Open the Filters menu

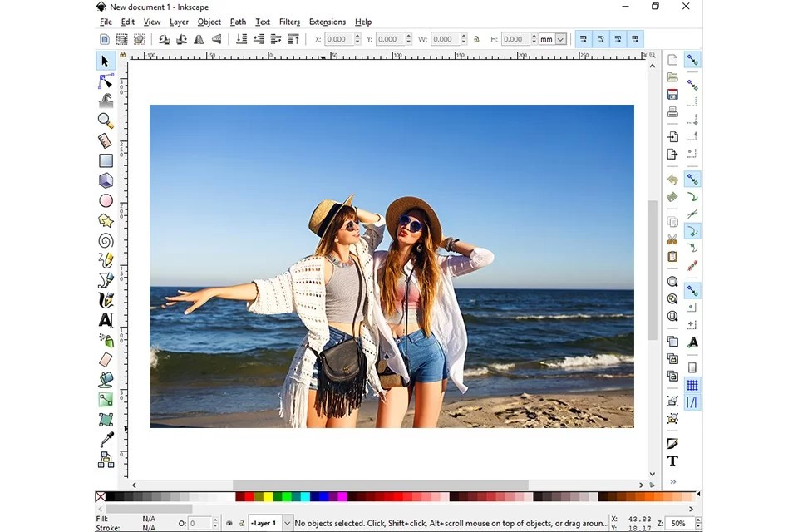[289, 22]
